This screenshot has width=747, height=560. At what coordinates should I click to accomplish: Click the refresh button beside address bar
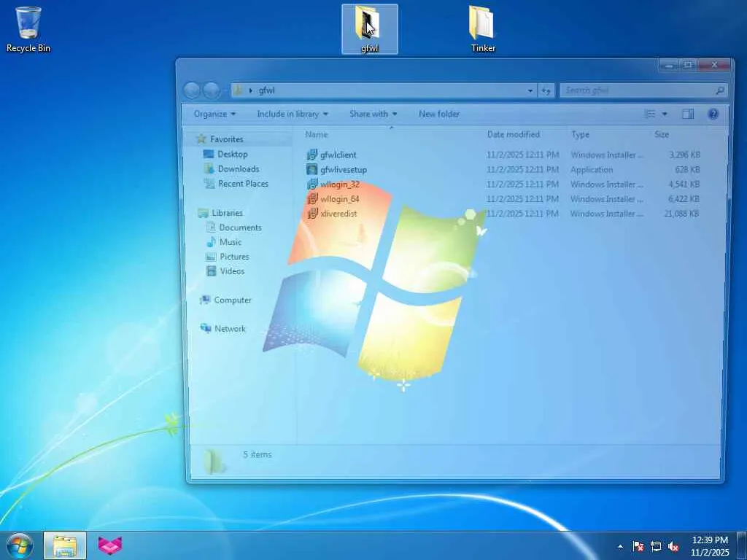point(546,90)
